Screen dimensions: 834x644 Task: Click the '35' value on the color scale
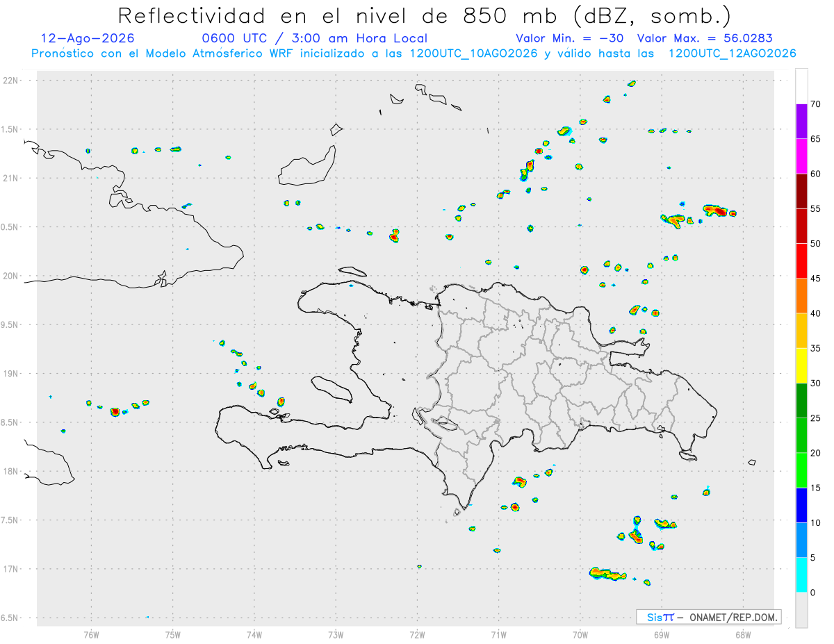[815, 348]
